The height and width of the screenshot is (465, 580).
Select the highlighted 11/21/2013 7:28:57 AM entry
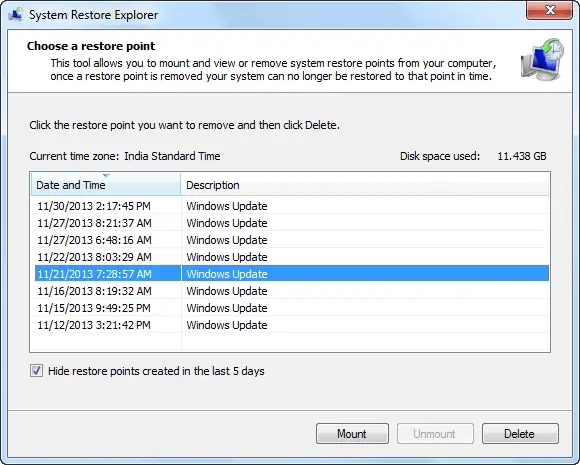click(x=290, y=274)
